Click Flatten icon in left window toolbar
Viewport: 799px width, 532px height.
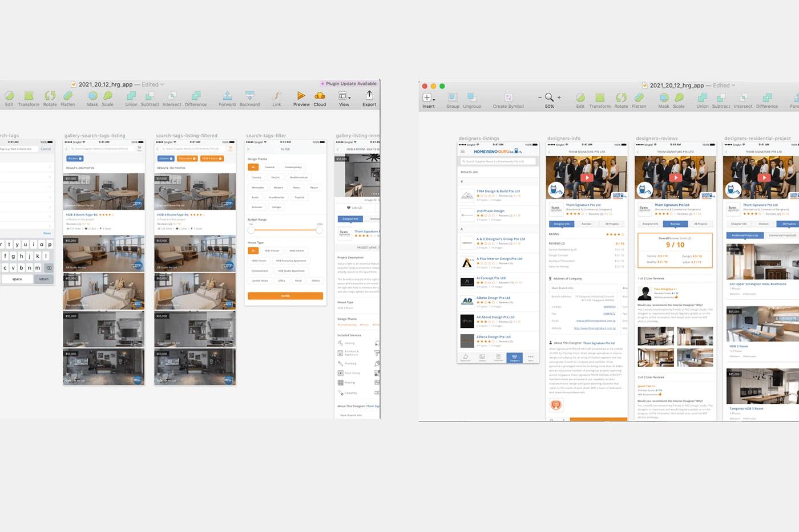(68, 95)
